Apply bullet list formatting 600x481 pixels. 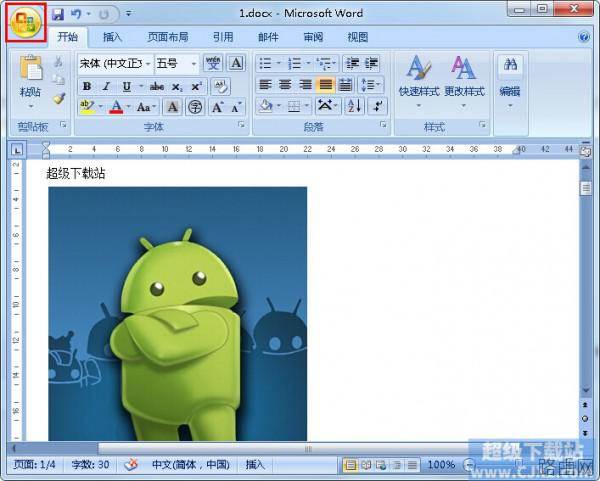point(265,64)
